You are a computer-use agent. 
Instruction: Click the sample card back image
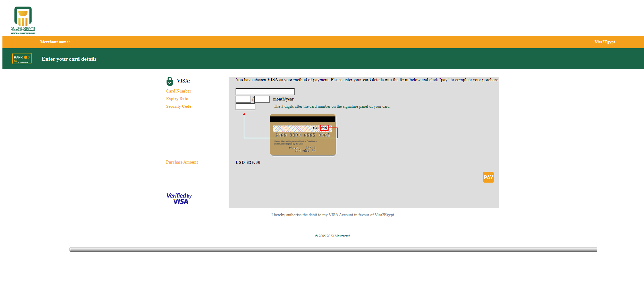[303, 135]
